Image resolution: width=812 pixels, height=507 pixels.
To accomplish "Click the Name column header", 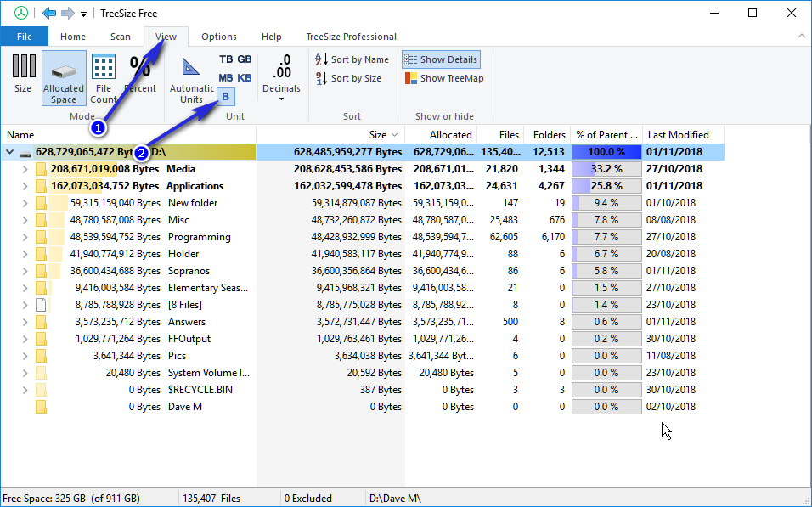I will [128, 135].
